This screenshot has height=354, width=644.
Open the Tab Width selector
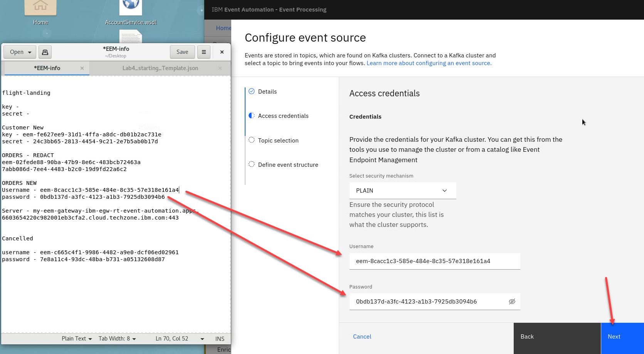click(x=117, y=339)
